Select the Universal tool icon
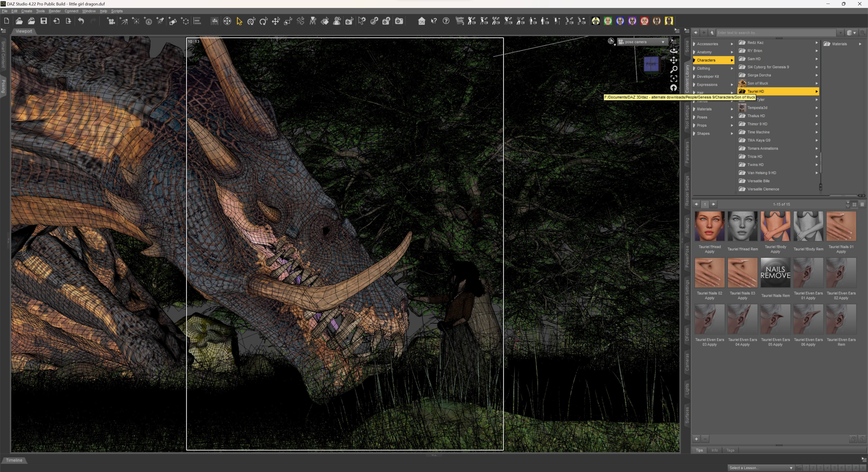The width and height of the screenshot is (868, 472). pyautogui.click(x=251, y=21)
